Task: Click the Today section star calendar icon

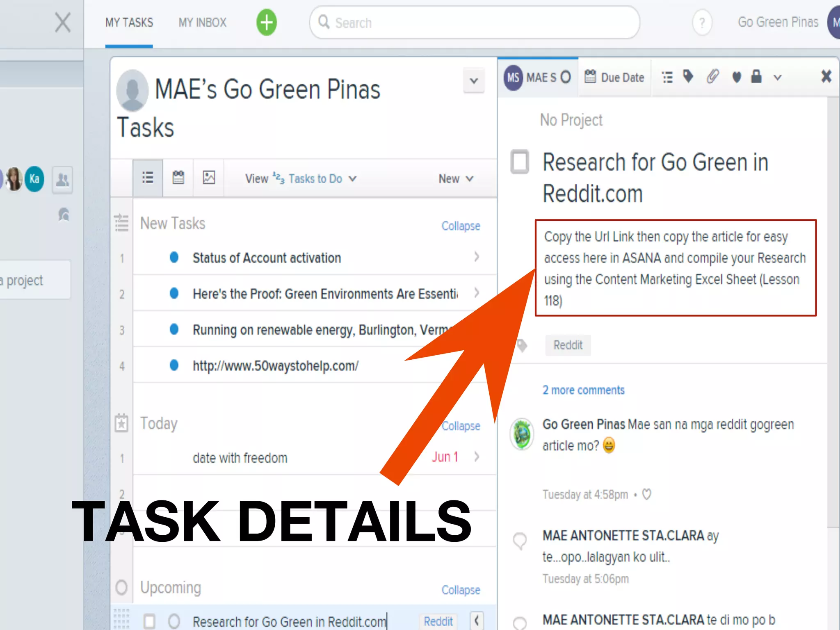Action: point(121,423)
